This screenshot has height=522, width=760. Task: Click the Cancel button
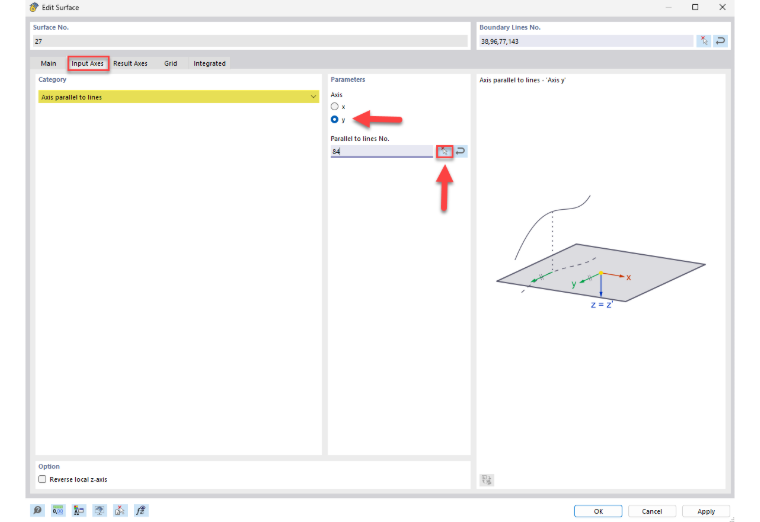[652, 511]
